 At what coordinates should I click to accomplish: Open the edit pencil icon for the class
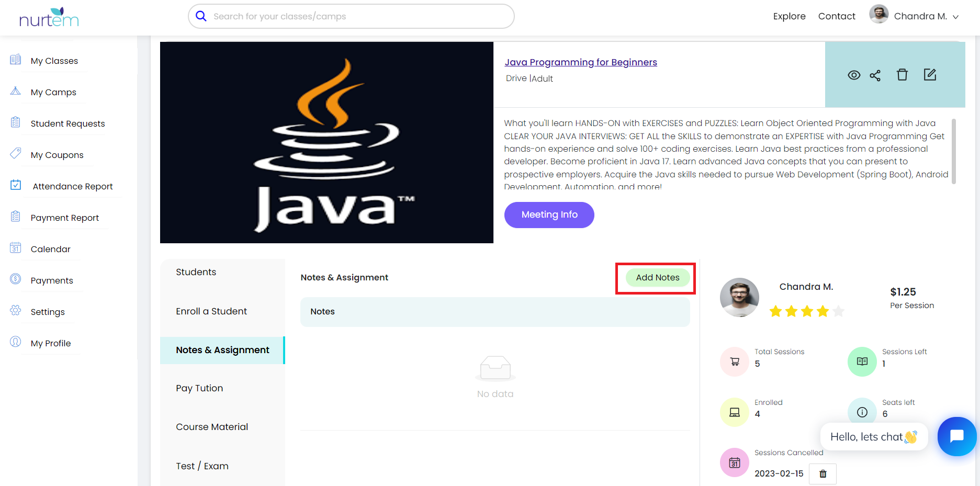tap(930, 75)
